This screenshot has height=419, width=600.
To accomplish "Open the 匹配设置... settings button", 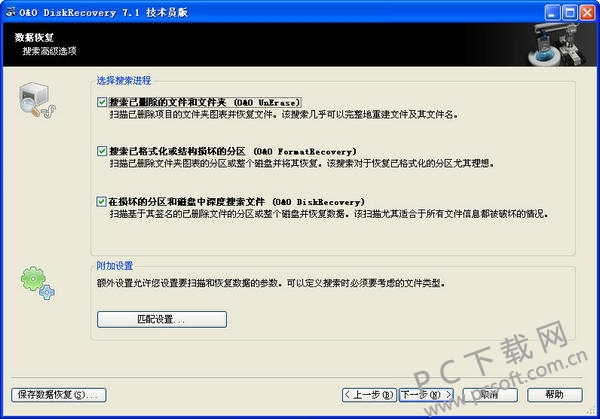I will (x=162, y=319).
